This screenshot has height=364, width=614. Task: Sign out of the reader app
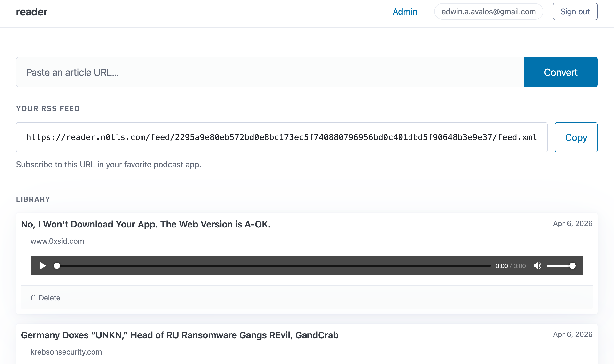pyautogui.click(x=575, y=11)
